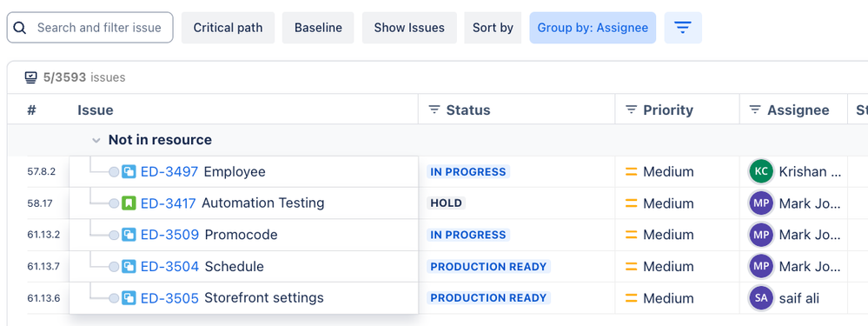Click the KC avatar for Krishan
This screenshot has height=326, width=868.
[761, 171]
